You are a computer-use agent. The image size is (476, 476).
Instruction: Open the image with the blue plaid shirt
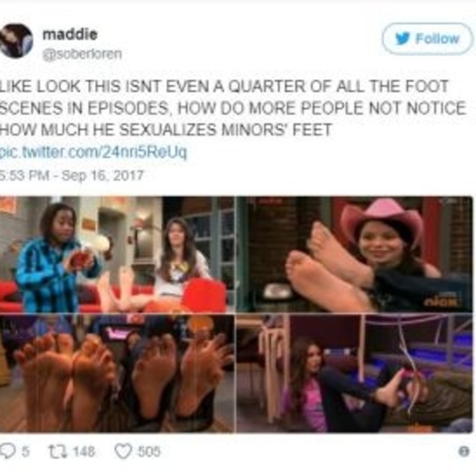(x=117, y=254)
